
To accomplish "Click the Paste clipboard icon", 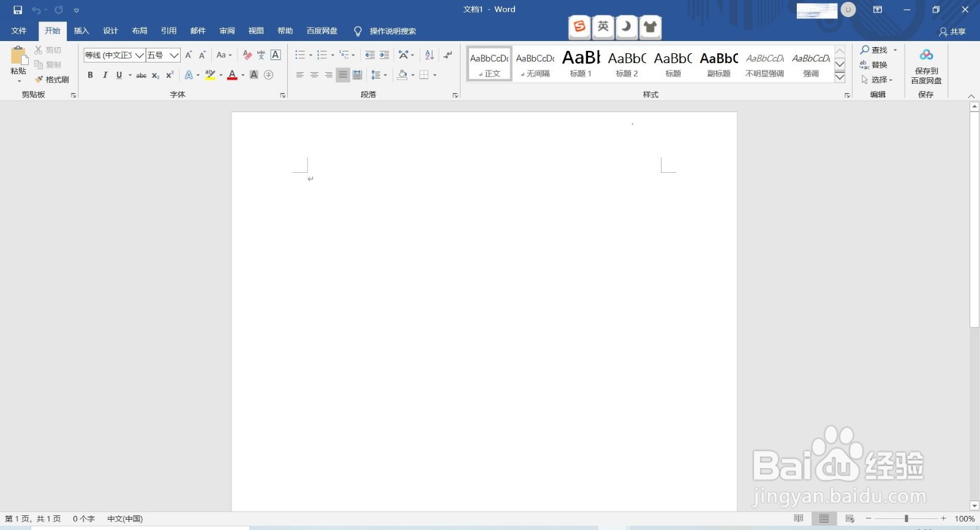I will pyautogui.click(x=18, y=56).
